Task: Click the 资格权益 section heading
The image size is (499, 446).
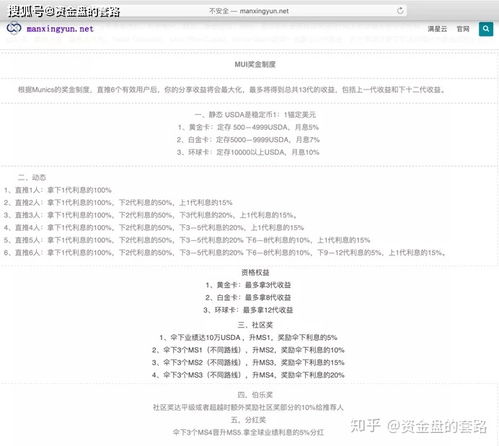Action: click(x=255, y=272)
